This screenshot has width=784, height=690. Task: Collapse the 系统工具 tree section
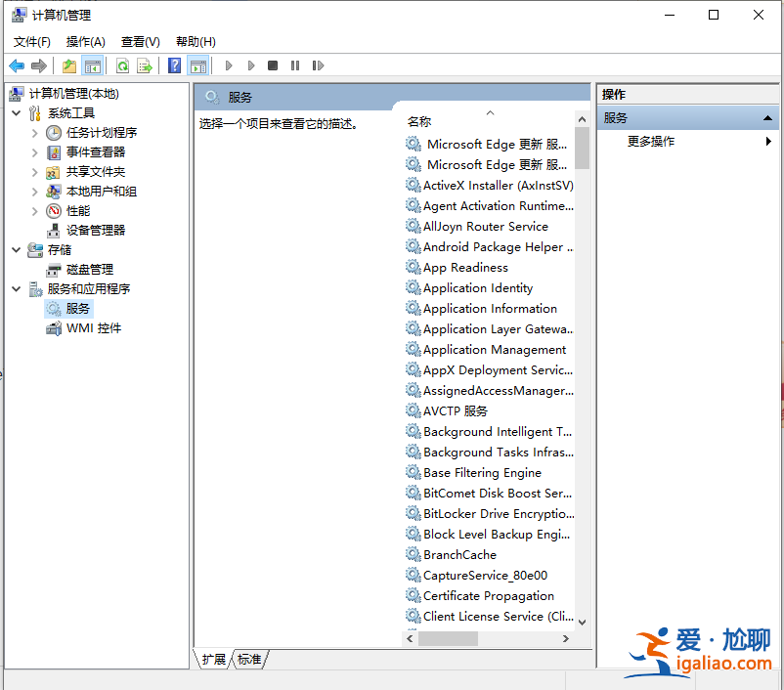(x=16, y=112)
